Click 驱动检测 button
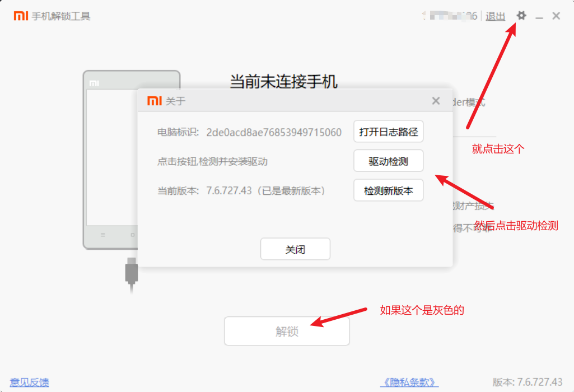Image resolution: width=574 pixels, height=392 pixels. click(x=389, y=161)
